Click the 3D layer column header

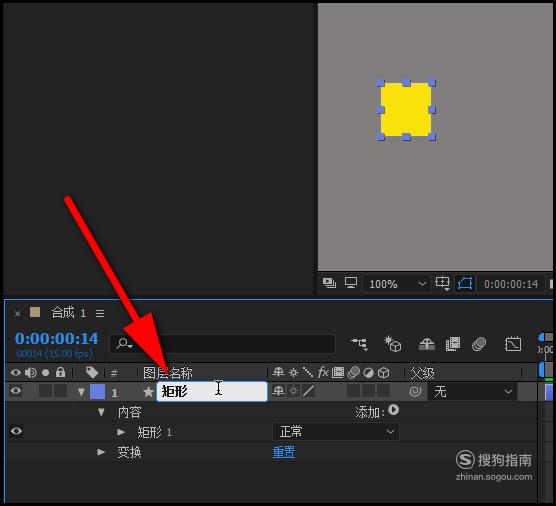(383, 373)
